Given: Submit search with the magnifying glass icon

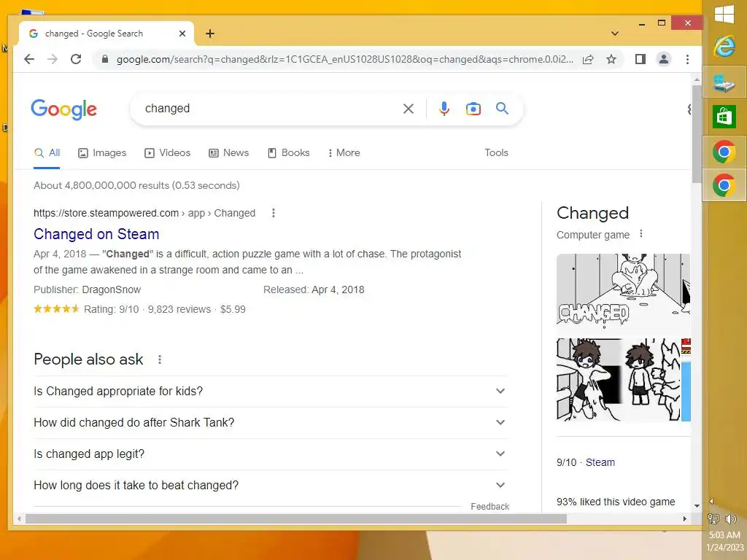Looking at the screenshot, I should click(502, 108).
